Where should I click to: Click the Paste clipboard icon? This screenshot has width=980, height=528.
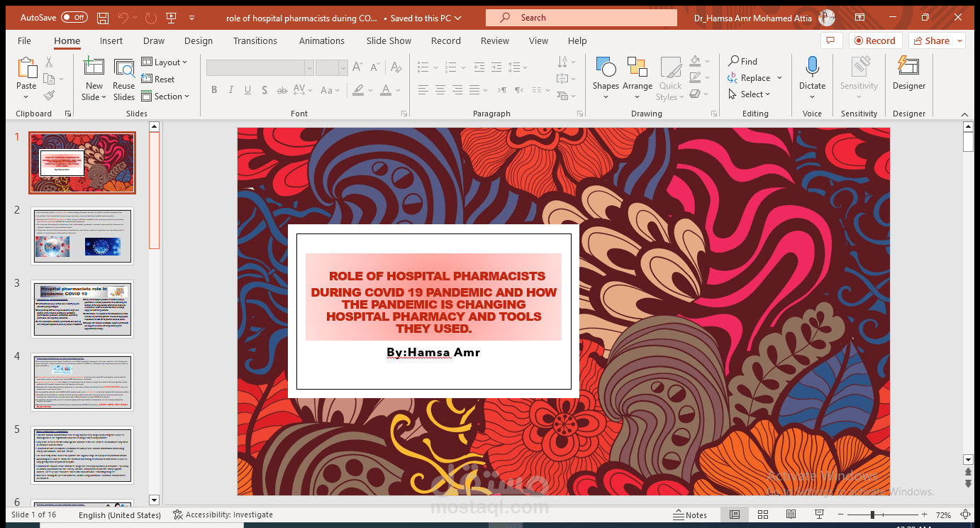coord(26,68)
